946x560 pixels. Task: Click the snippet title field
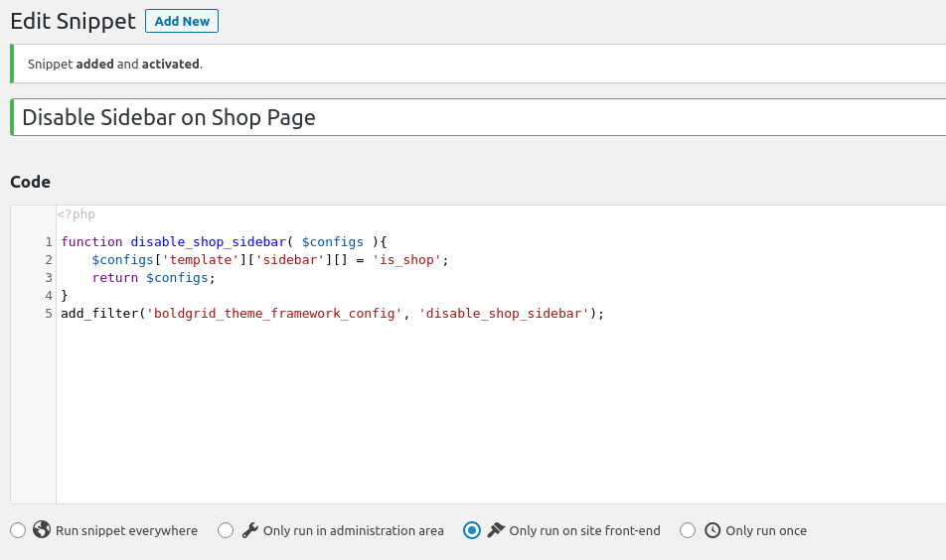[477, 117]
